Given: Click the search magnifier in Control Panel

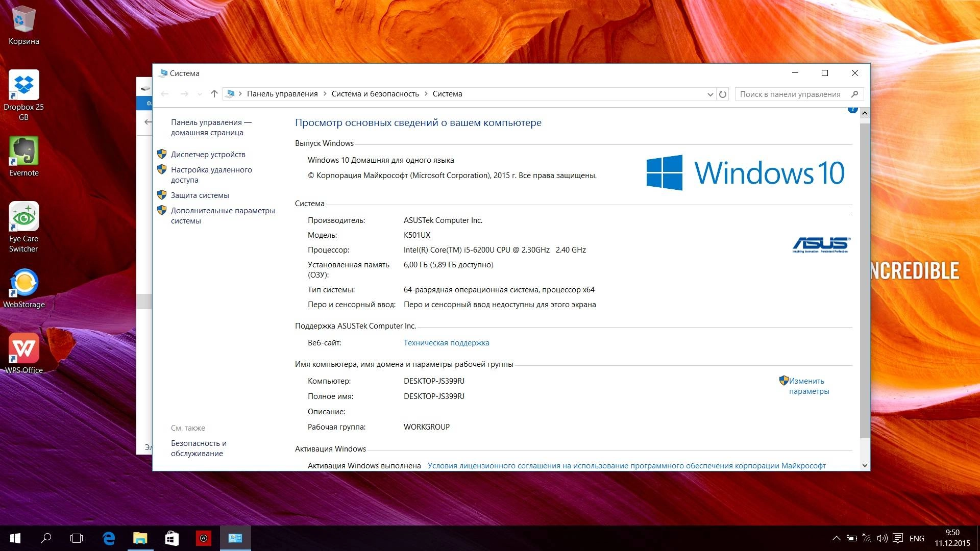Looking at the screenshot, I should (855, 94).
